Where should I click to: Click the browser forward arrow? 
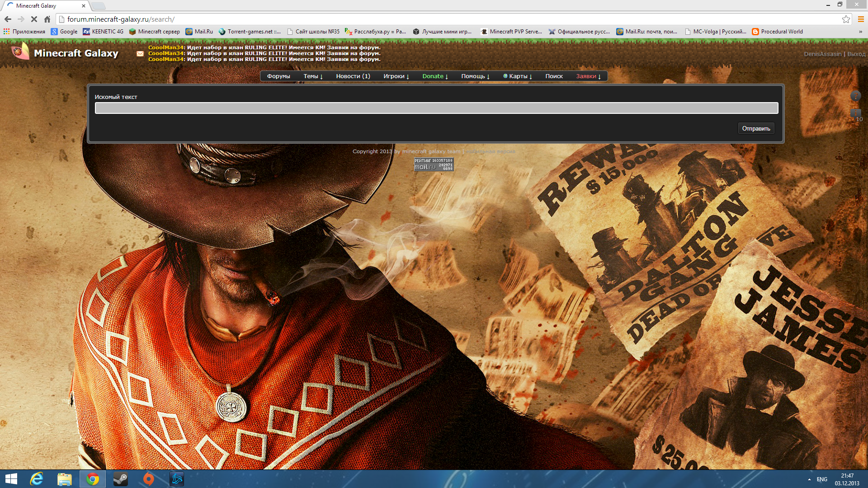(21, 19)
